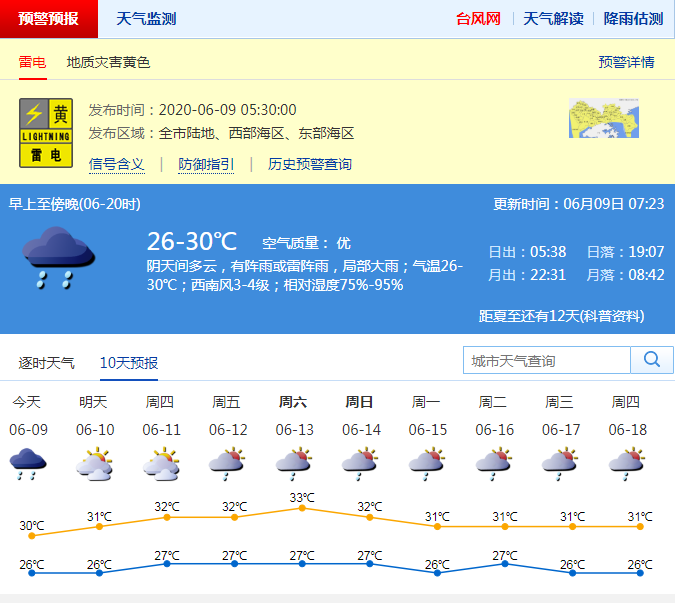This screenshot has height=603, width=675.
Task: Open the 防御指引 defense guide link
Action: coord(206,164)
